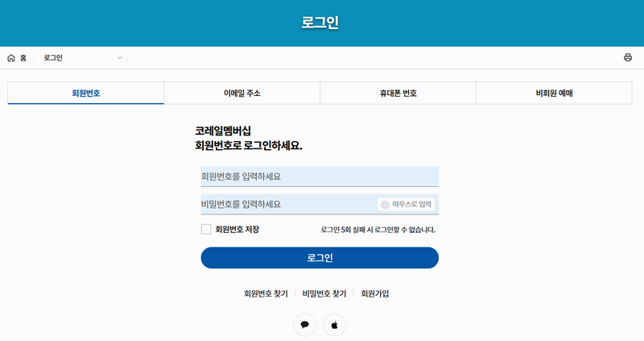Log in with Apple icon
The height and width of the screenshot is (341, 644).
(x=335, y=325)
